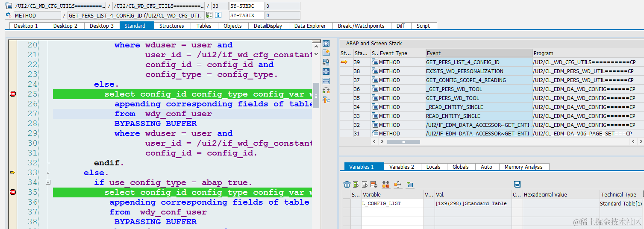Click the gray list icon in the variables toolbar
Viewport: 644px width, 229px height.
[365, 185]
